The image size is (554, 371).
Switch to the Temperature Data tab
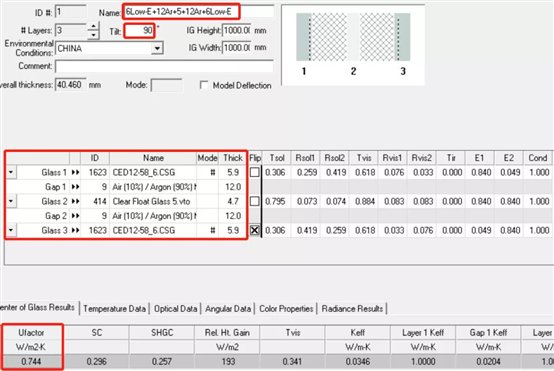click(114, 309)
